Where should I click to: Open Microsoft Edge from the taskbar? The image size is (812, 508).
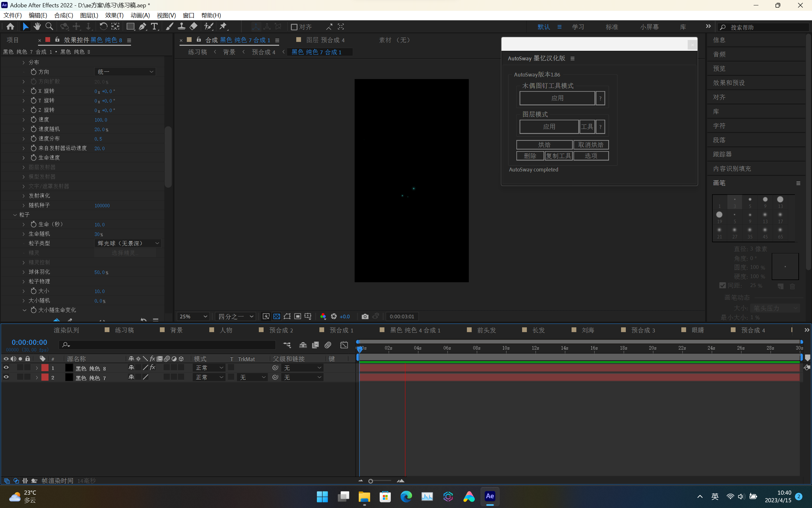coord(406,497)
